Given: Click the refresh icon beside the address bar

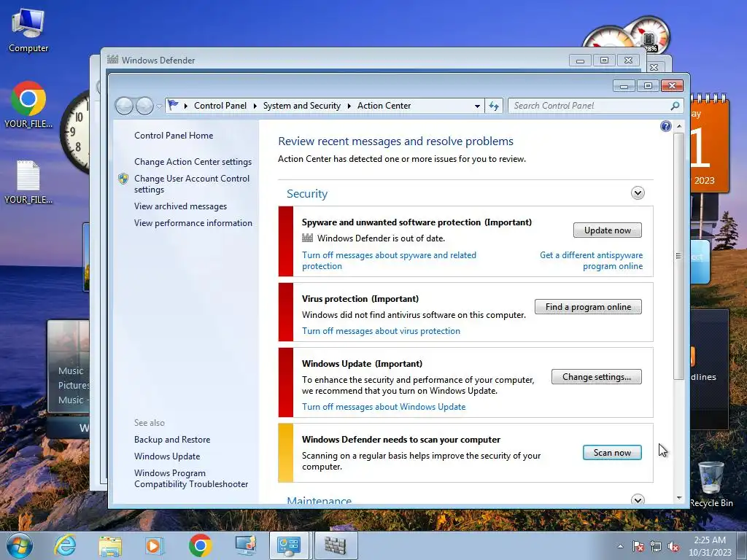Looking at the screenshot, I should click(x=494, y=106).
